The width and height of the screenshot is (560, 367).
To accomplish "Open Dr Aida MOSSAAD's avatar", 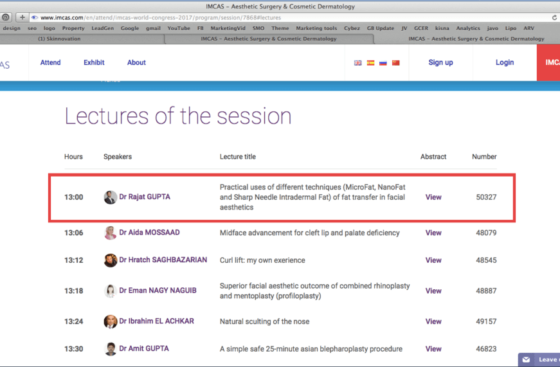I will pos(110,233).
